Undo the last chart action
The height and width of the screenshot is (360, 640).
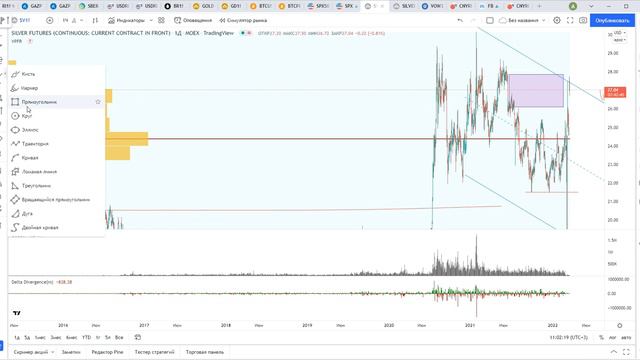tap(460, 20)
